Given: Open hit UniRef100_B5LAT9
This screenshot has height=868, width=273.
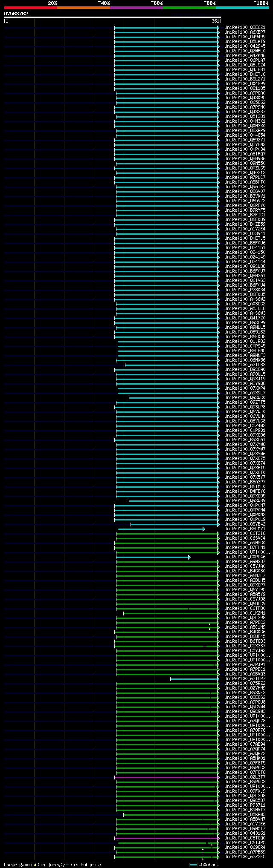Looking at the screenshot, I should [x=245, y=41].
